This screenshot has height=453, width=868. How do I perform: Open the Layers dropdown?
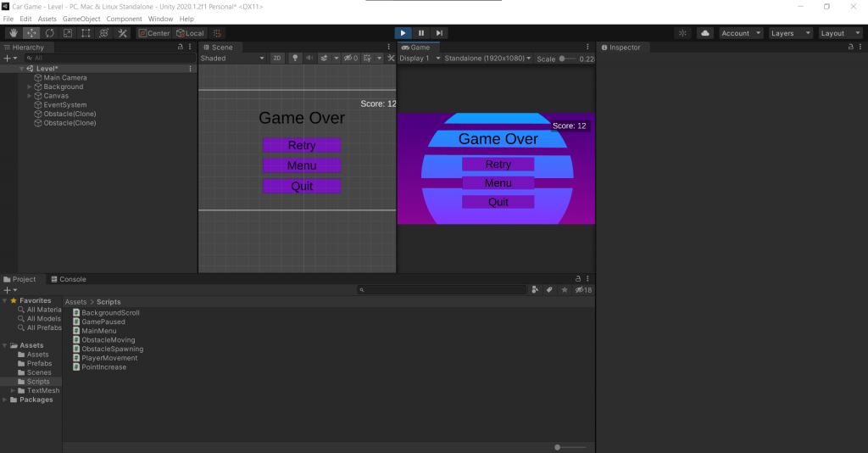(790, 33)
